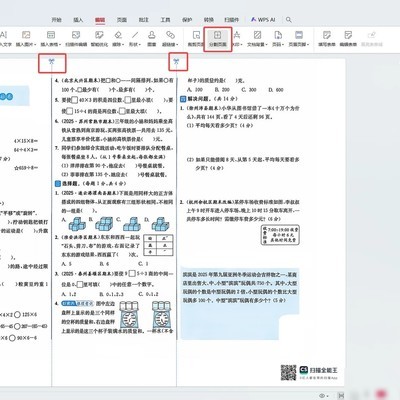
Task: Run the 智能优化 tool
Action: click(99, 39)
